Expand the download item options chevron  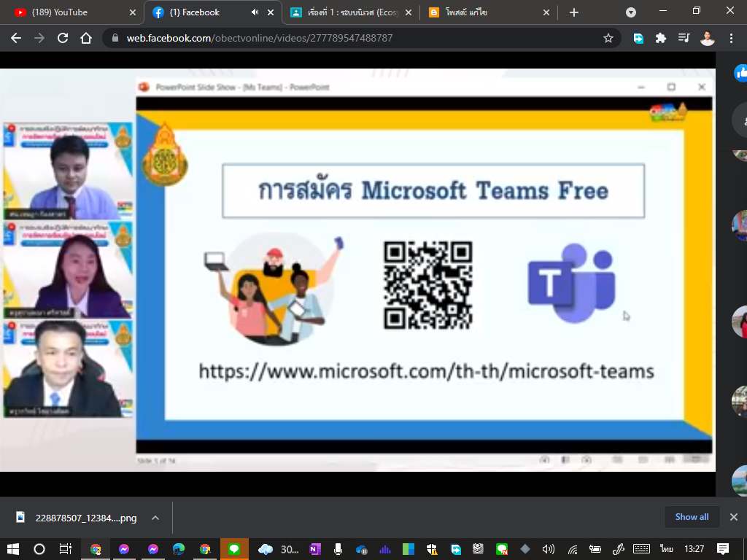coord(155,518)
